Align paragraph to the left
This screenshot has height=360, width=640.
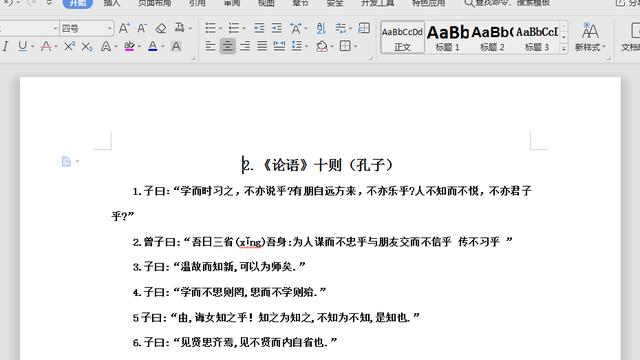pos(210,46)
